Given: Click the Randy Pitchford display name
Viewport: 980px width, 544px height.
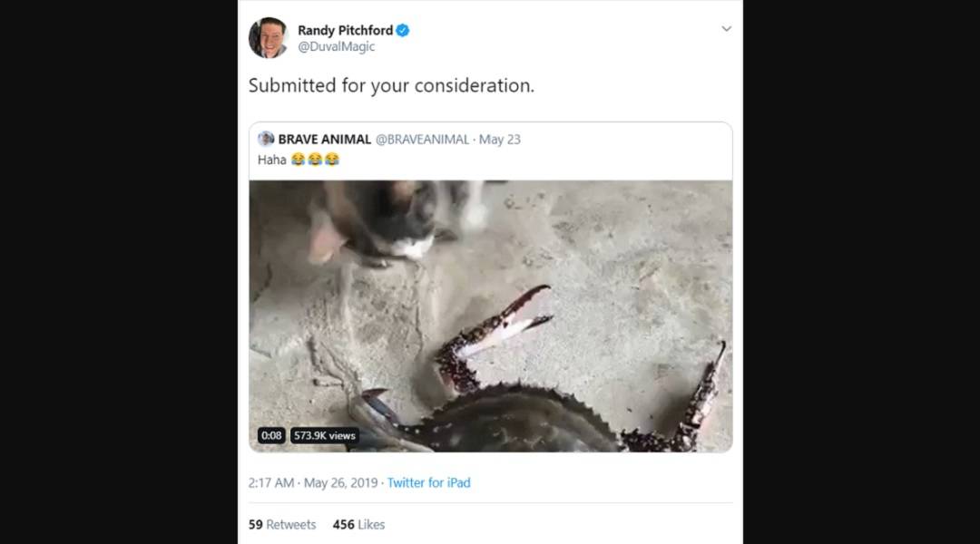Looking at the screenshot, I should coord(345,29).
